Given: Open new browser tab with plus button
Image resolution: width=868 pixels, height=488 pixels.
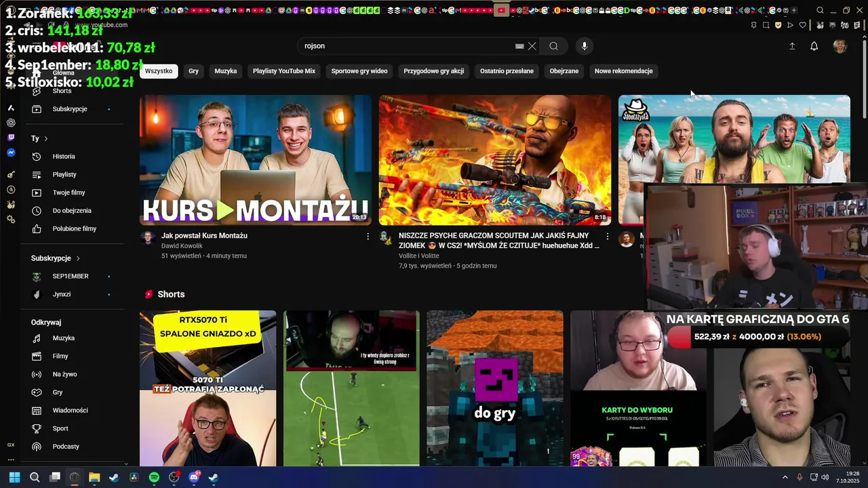Looking at the screenshot, I should (x=794, y=10).
